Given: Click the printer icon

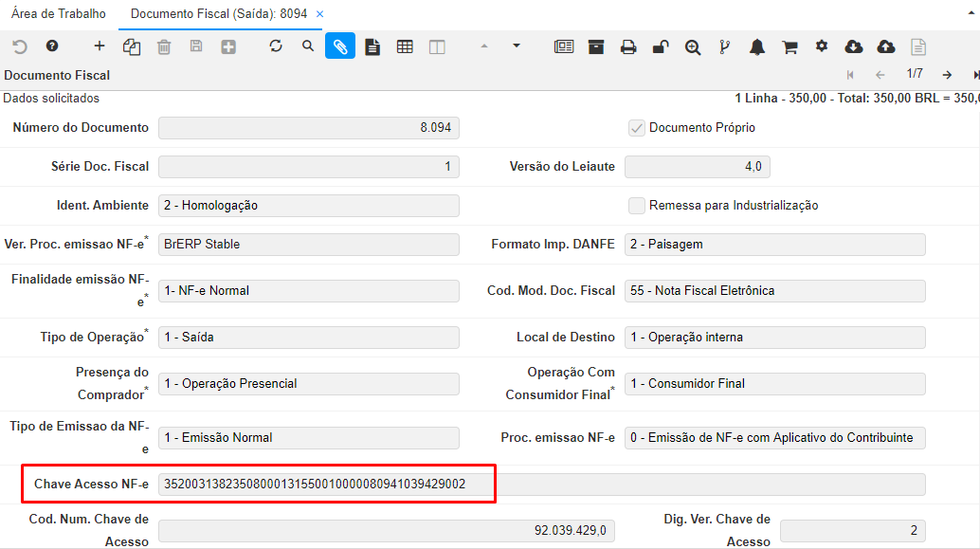Looking at the screenshot, I should click(x=628, y=46).
